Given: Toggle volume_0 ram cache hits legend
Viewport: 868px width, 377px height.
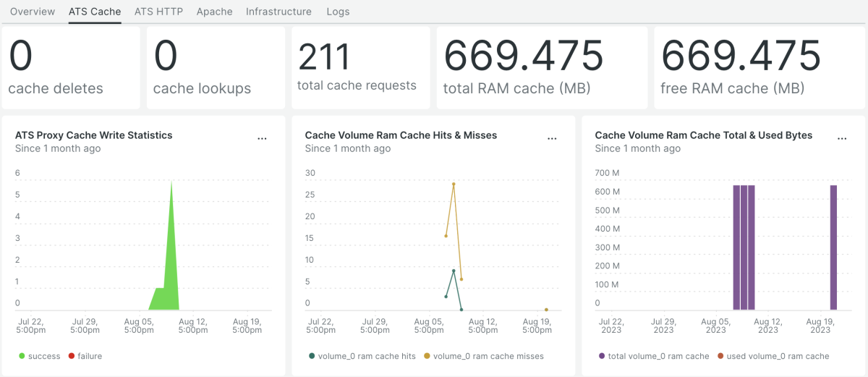Looking at the screenshot, I should pyautogui.click(x=362, y=356).
